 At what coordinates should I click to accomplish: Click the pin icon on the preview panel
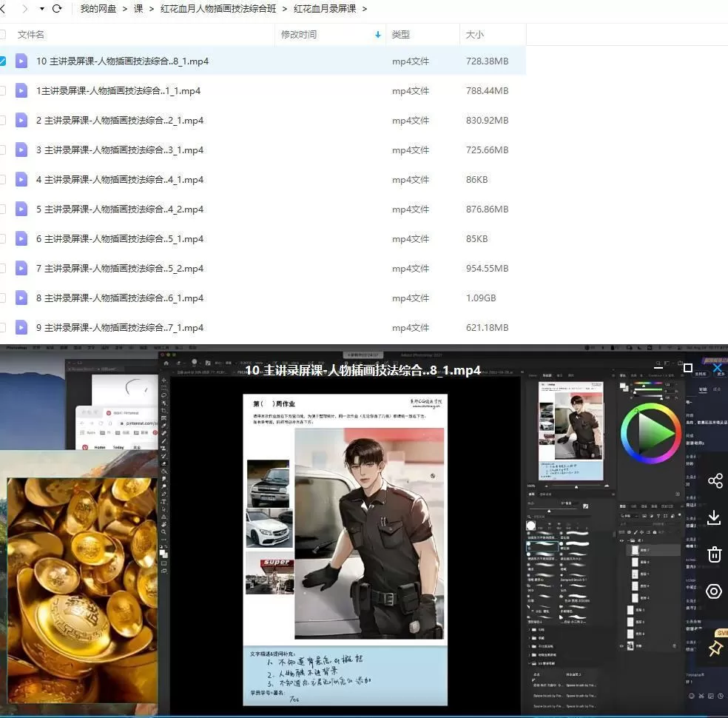click(x=715, y=648)
